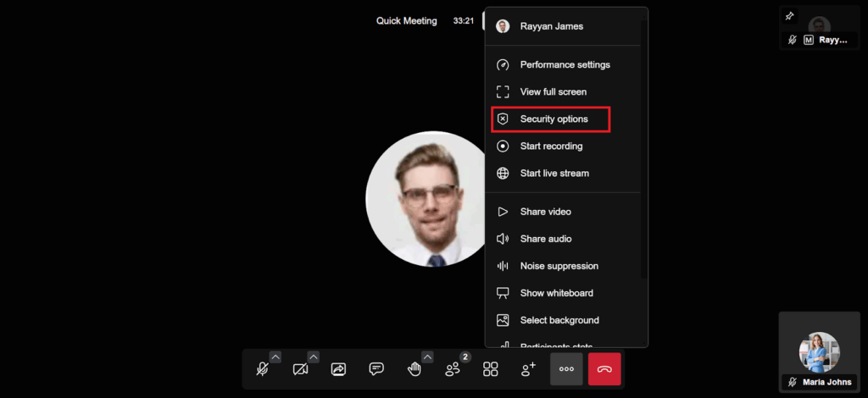Expand the reactions arrow beside raise hand
This screenshot has height=398, width=868.
point(427,357)
